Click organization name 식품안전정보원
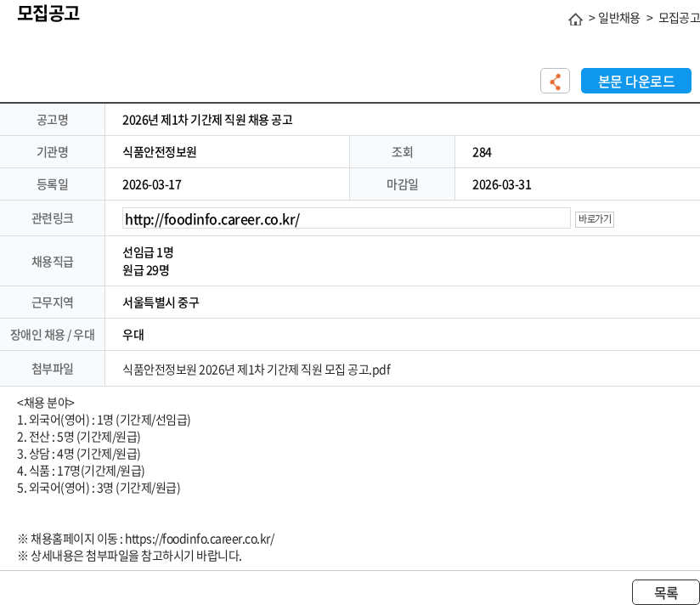 [x=160, y=152]
